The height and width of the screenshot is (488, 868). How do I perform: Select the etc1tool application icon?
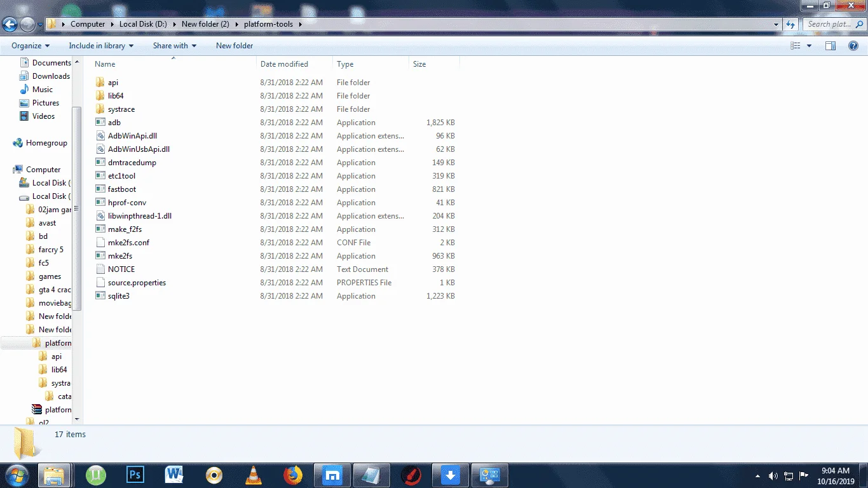(x=100, y=176)
